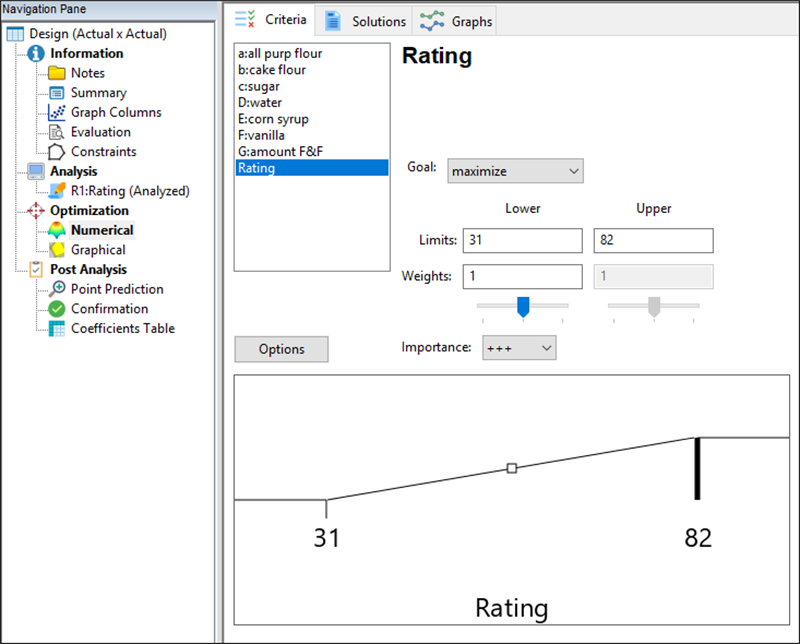800x644 pixels.
Task: Click the Graph Columns scatter icon
Action: click(x=56, y=112)
